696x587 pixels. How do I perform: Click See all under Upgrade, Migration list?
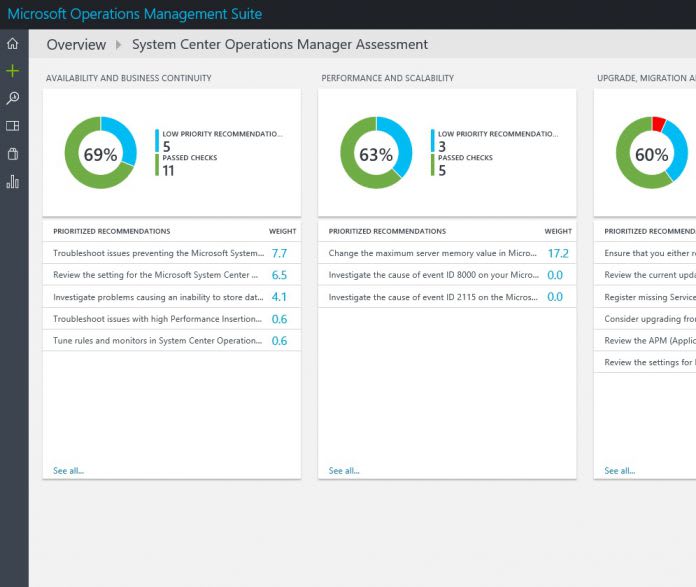tap(620, 470)
